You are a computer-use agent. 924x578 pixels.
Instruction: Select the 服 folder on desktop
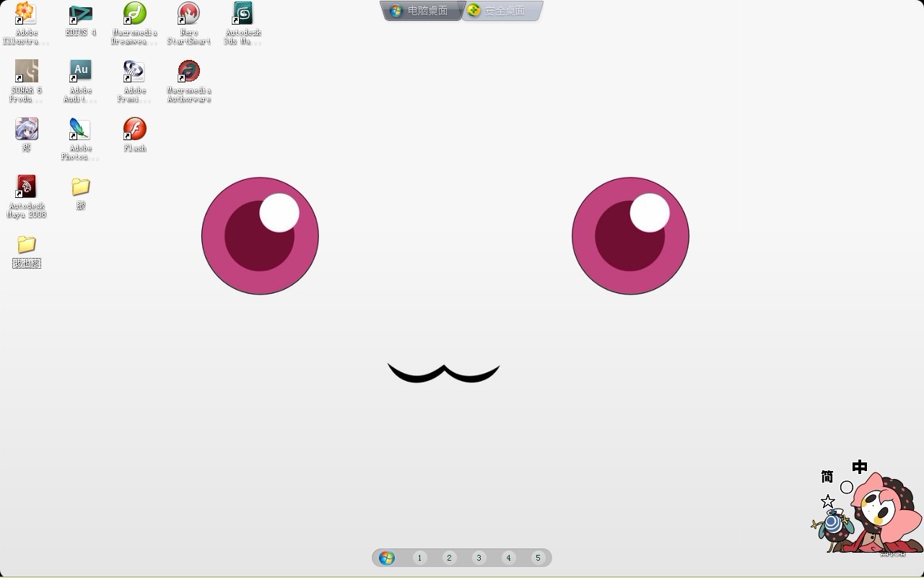point(80,187)
